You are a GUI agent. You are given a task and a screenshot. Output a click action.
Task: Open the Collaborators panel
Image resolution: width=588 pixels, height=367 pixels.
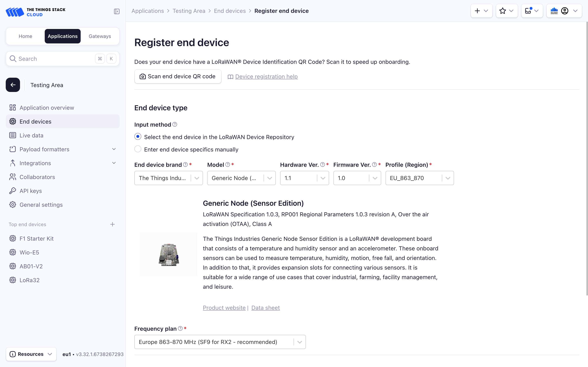point(37,177)
